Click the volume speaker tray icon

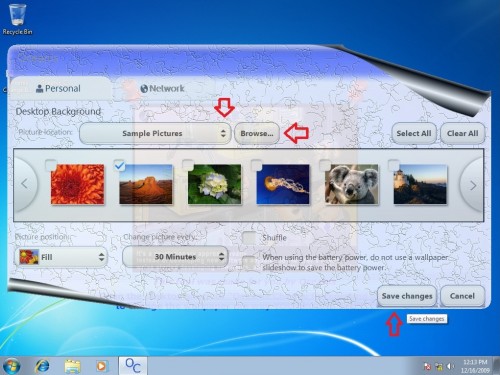pos(450,366)
